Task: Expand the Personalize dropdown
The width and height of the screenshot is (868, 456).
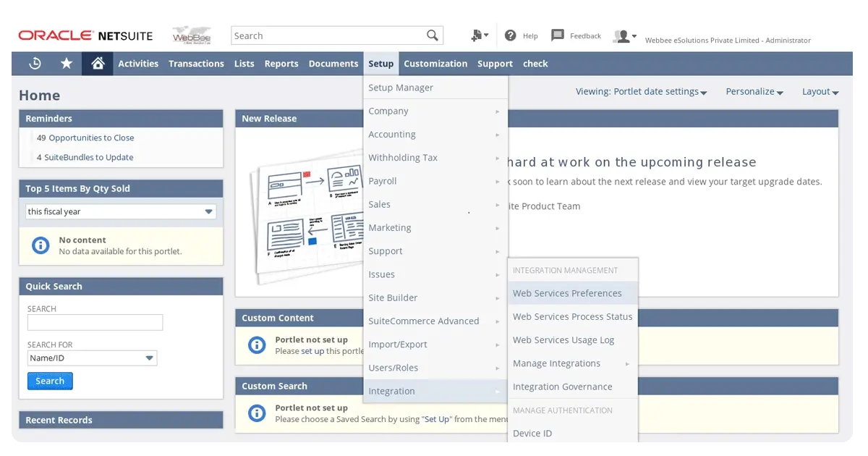Action: coord(754,91)
